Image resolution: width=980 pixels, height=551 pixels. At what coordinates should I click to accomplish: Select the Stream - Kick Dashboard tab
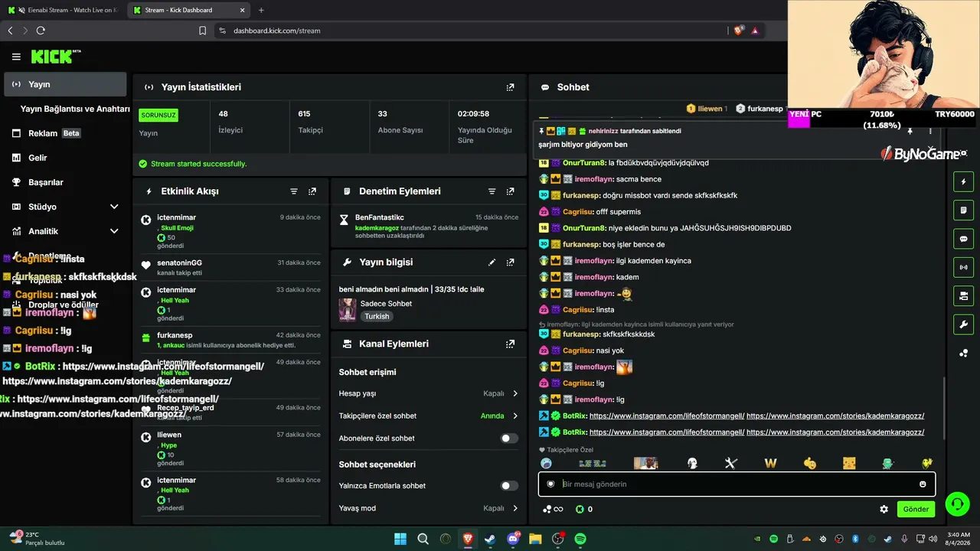coord(188,10)
